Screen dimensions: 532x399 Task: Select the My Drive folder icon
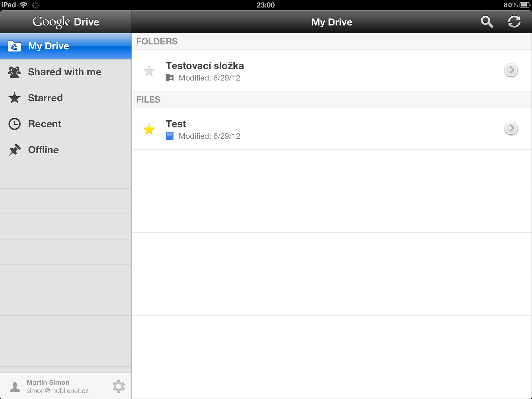tap(14, 46)
